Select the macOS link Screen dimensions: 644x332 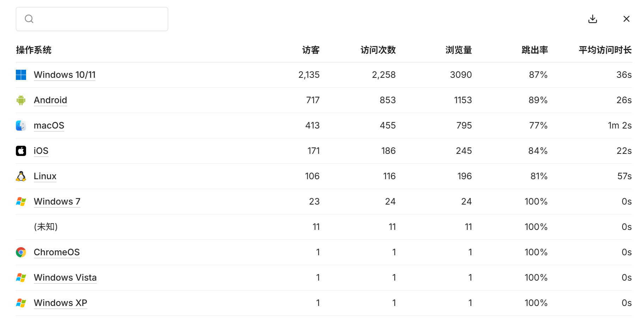[x=49, y=125]
